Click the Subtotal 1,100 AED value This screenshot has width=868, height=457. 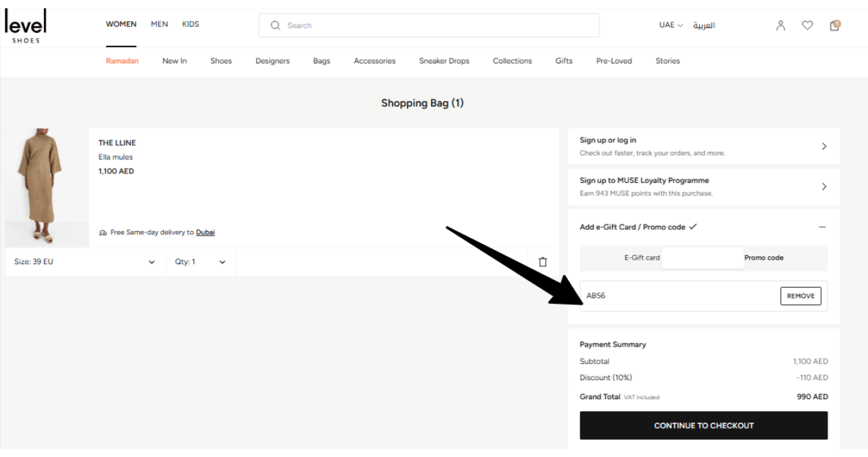[810, 361]
